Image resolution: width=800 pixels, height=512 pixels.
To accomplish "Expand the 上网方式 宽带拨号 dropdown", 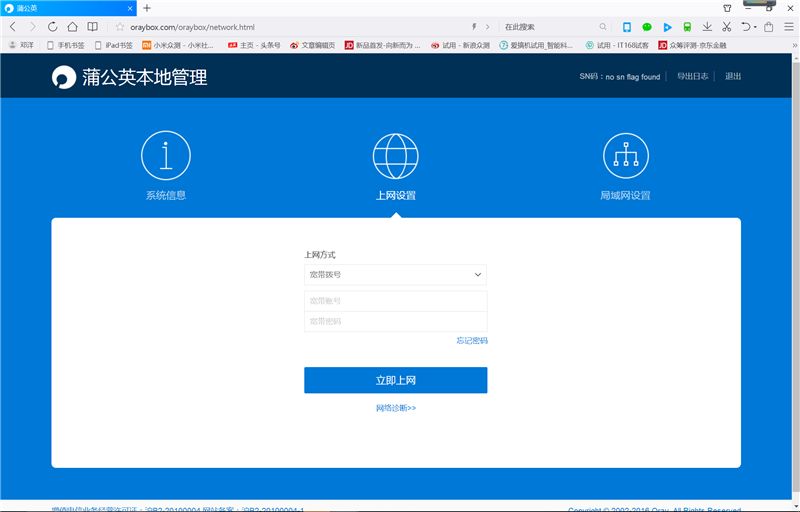I will point(395,274).
